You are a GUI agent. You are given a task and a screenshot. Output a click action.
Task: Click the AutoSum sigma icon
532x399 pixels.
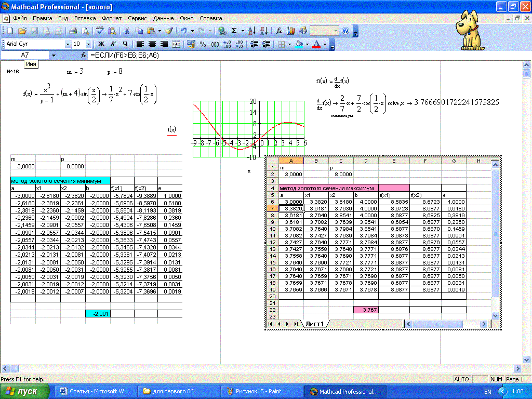pyautogui.click(x=234, y=31)
